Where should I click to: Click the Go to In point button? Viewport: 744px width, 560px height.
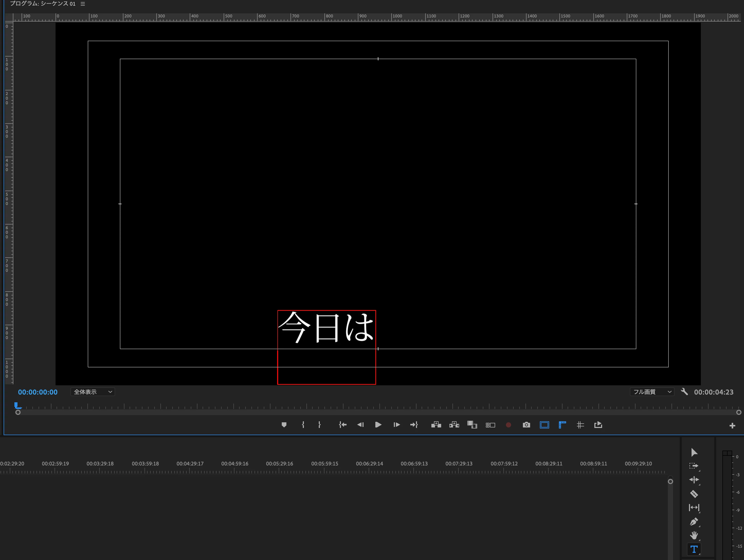(x=342, y=425)
